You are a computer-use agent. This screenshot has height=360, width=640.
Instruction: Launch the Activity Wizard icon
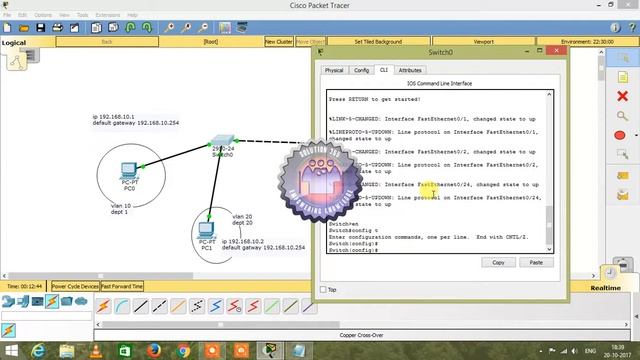point(74,28)
